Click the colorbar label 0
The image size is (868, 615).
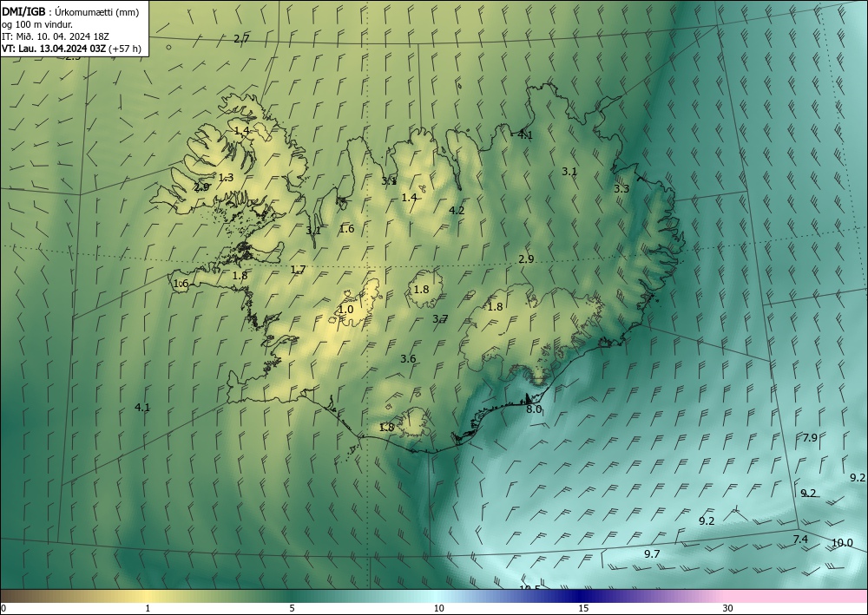(x=3, y=609)
